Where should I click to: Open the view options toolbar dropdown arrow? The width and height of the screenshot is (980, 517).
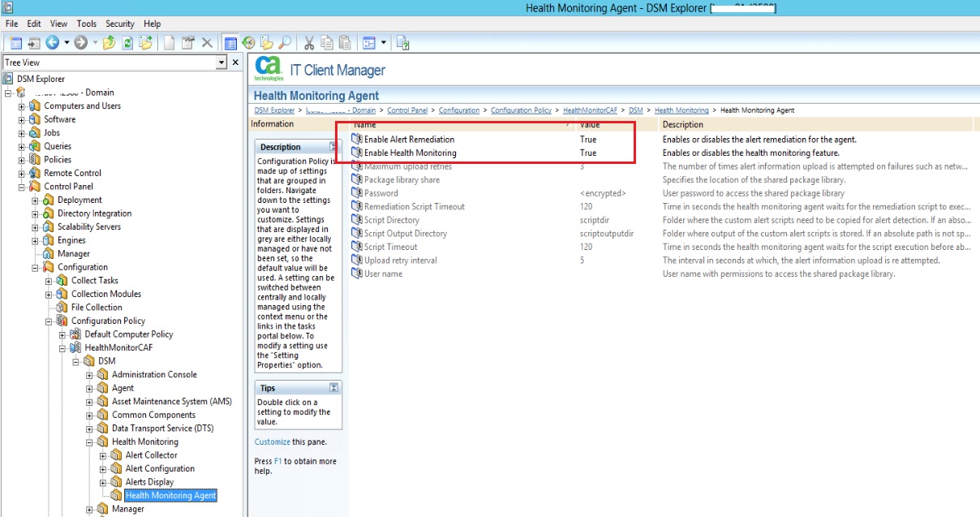click(383, 42)
